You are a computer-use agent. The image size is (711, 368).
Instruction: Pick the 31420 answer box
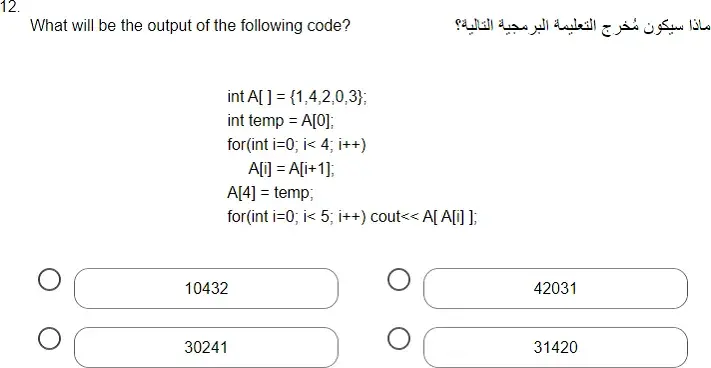click(555, 347)
